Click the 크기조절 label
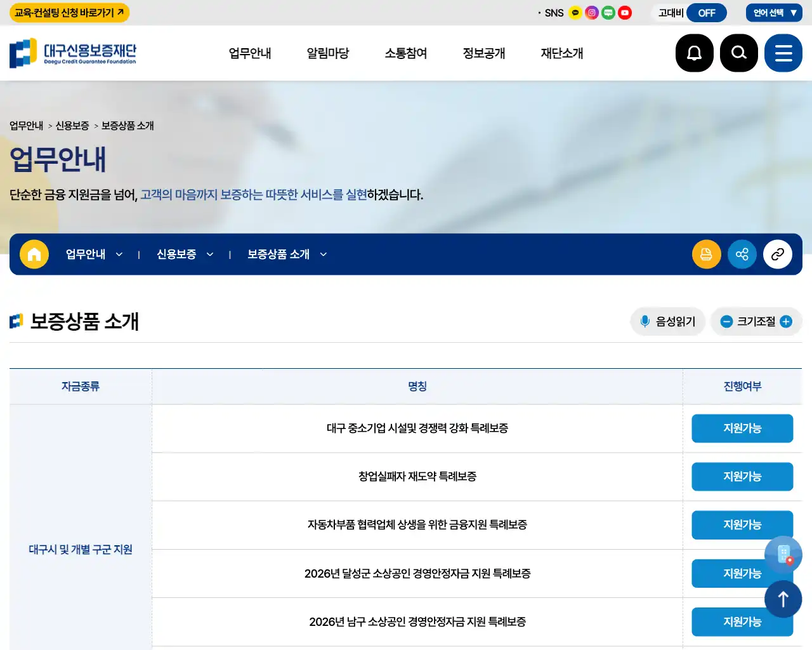This screenshot has height=650, width=812. pos(756,322)
